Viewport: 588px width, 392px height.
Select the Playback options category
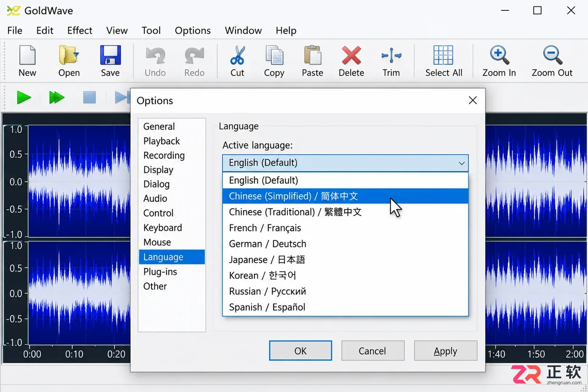[x=172, y=141]
